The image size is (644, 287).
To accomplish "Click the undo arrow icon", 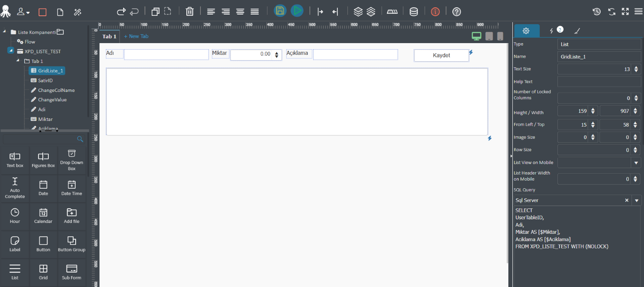I will click(x=134, y=12).
